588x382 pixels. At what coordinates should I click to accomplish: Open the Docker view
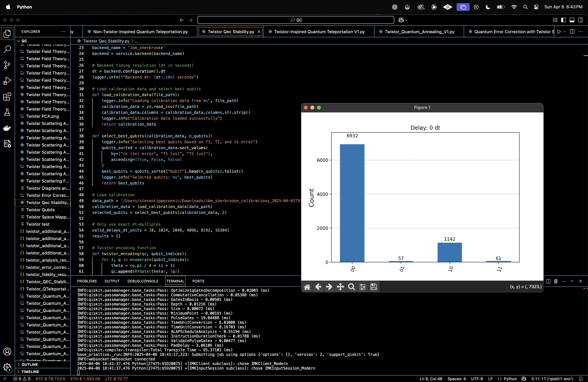coord(7,128)
